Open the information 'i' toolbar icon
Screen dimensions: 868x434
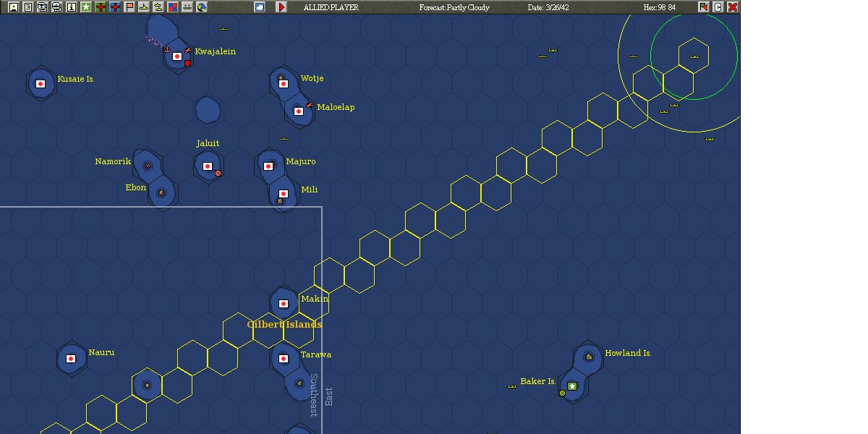71,7
